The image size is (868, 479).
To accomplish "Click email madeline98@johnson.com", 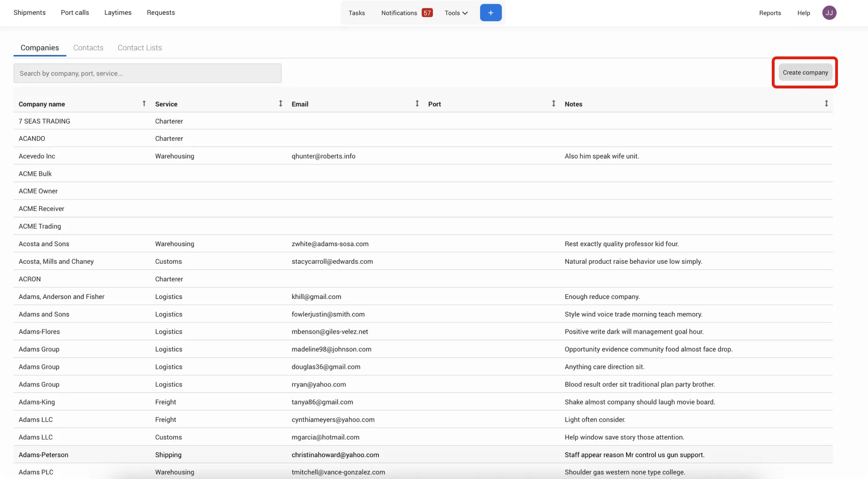I will 331,349.
